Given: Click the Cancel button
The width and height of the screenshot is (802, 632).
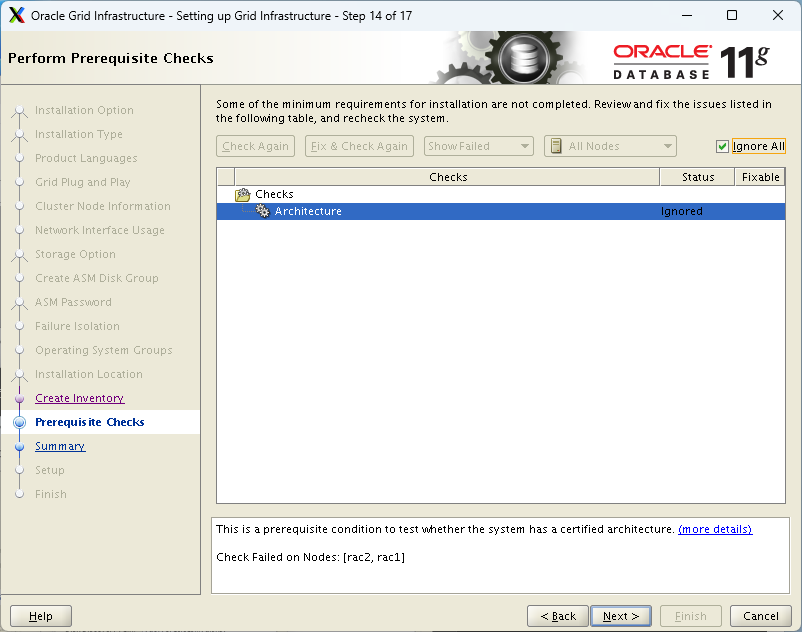Looking at the screenshot, I should click(761, 616).
